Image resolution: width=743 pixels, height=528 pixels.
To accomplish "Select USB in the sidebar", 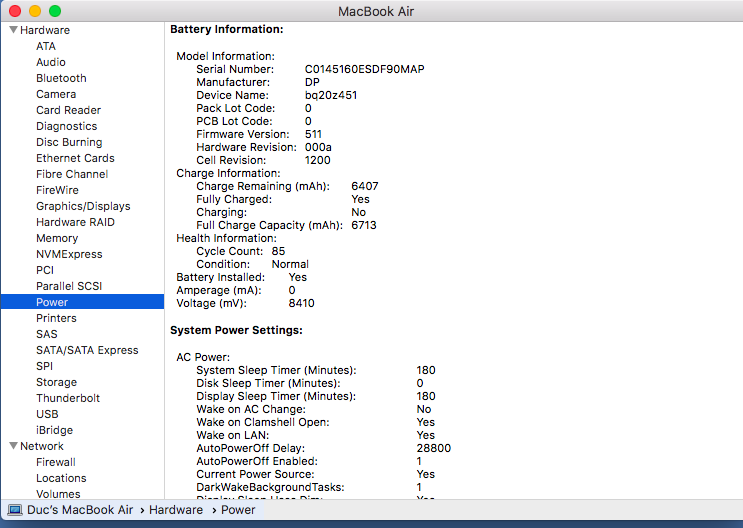I will point(47,414).
